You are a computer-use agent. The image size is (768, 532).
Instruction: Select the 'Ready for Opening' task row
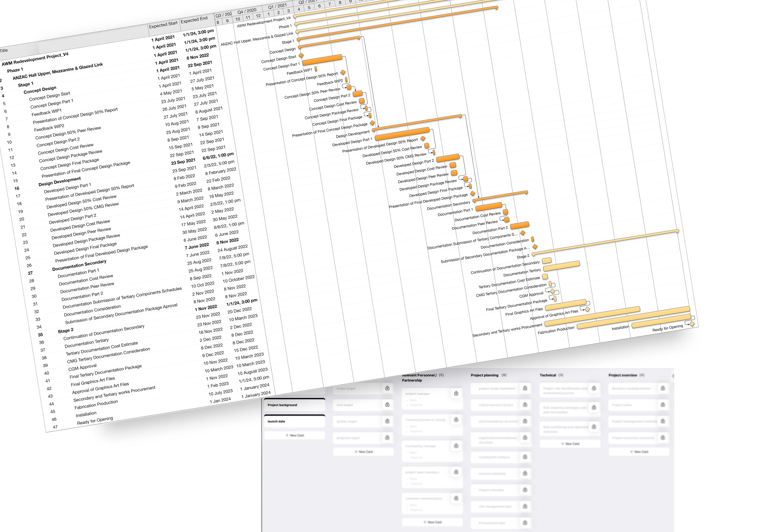tap(95, 421)
